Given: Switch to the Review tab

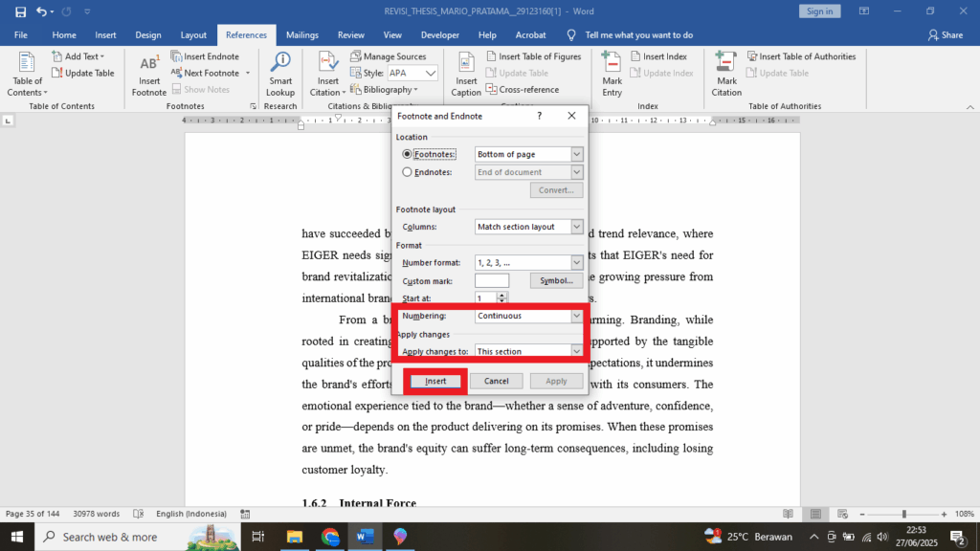Looking at the screenshot, I should click(x=350, y=35).
